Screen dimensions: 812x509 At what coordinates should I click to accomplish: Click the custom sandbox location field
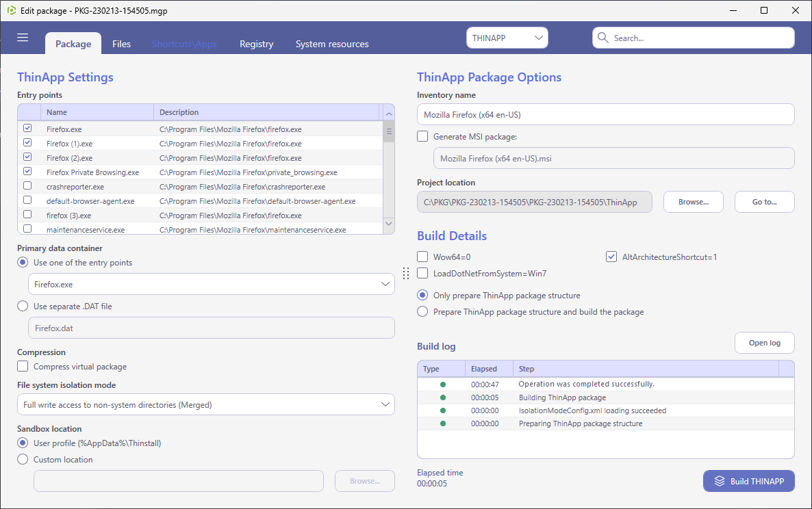tap(179, 481)
